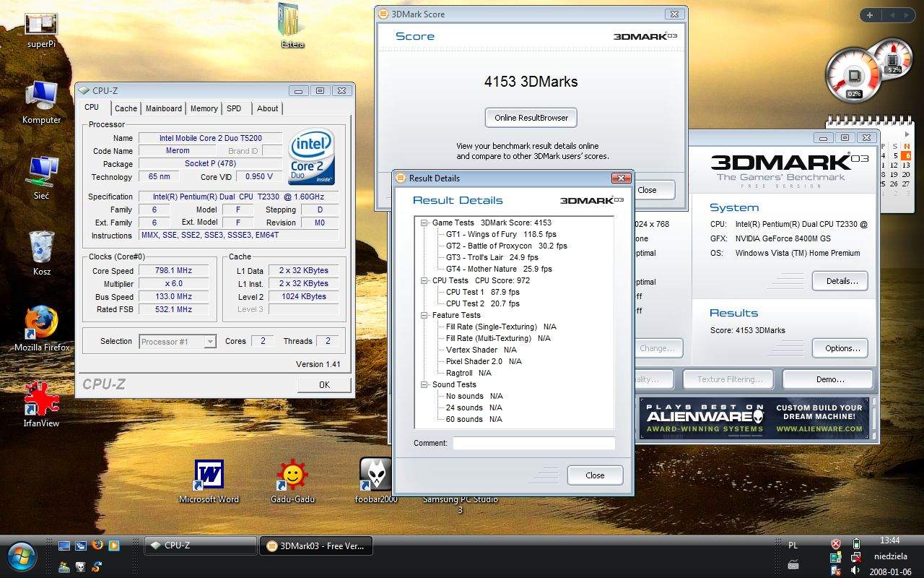
Task: Click the keyboard tablet input icon
Action: (x=793, y=564)
